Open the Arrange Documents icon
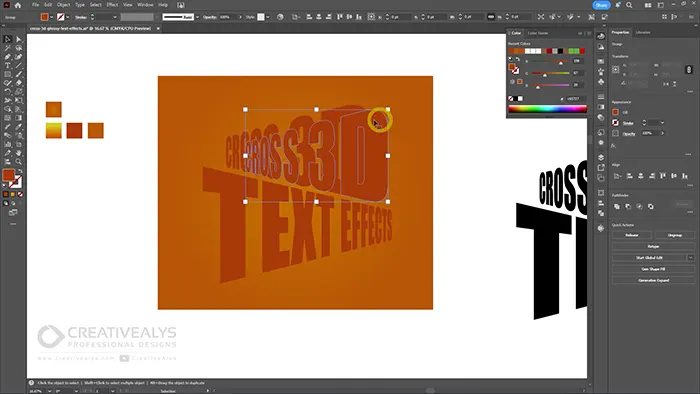 (648, 5)
